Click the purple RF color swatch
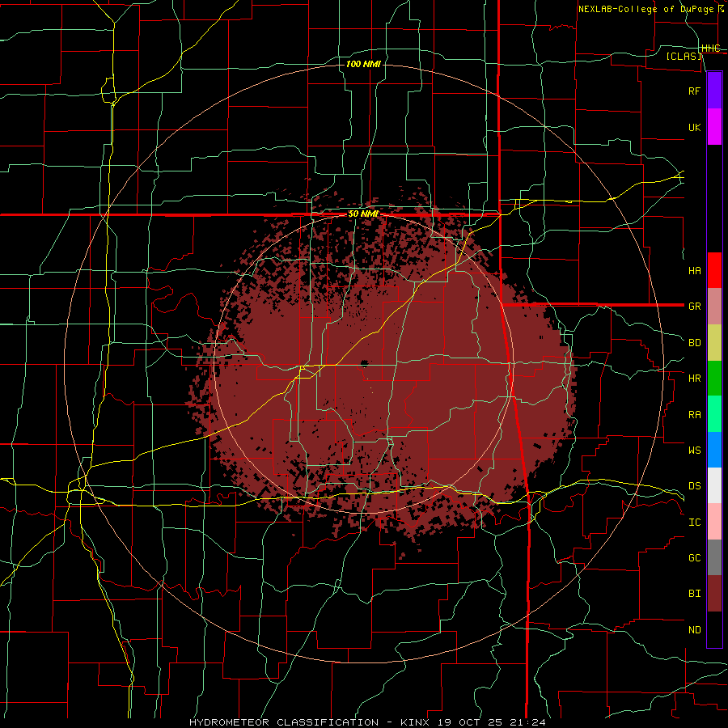This screenshot has width=728, height=728. point(714,91)
